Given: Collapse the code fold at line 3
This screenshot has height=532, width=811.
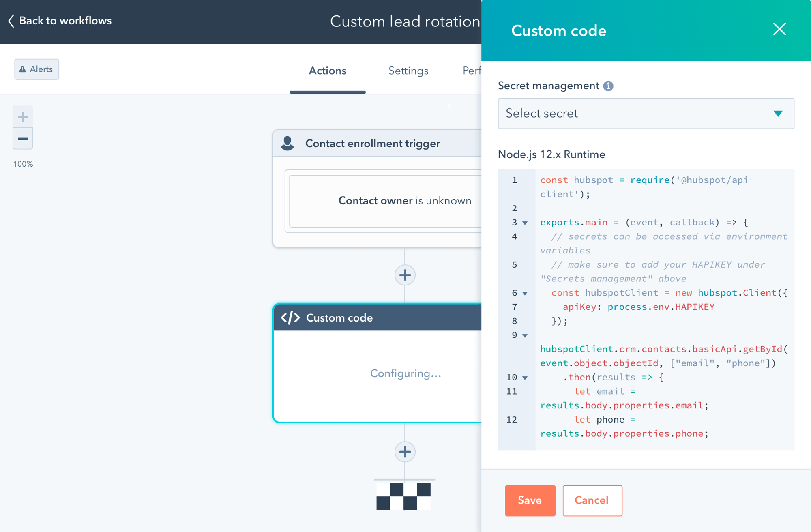Looking at the screenshot, I should click(525, 223).
